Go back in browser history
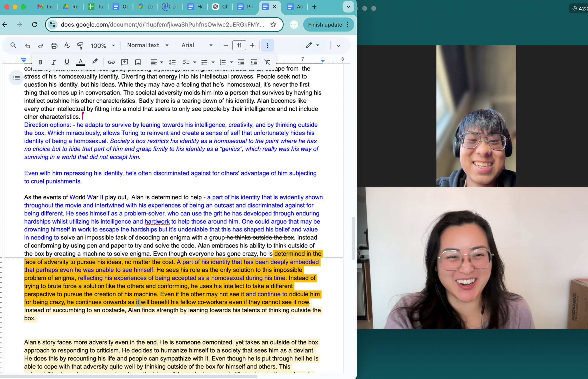 point(5,25)
